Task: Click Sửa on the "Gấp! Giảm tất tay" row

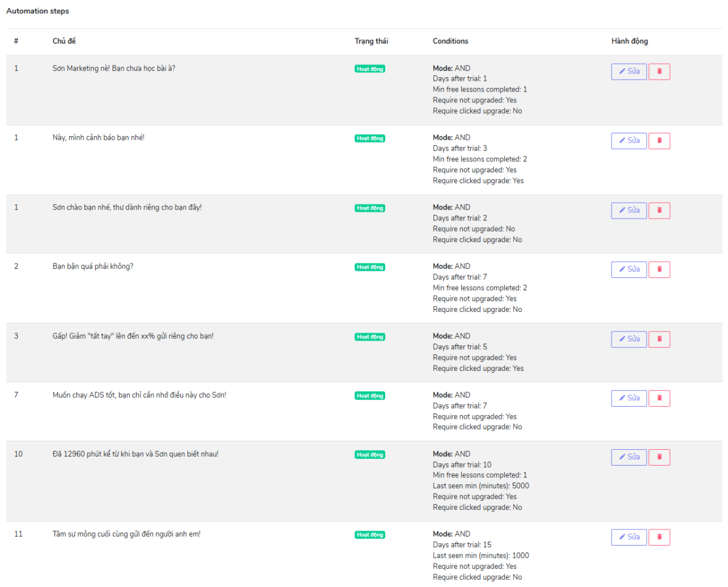Action: pos(629,339)
